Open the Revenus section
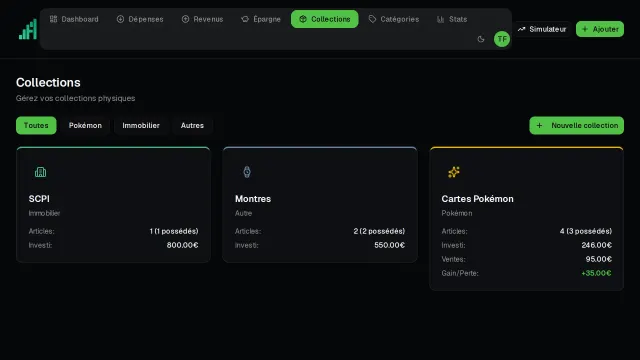Screen dimensions: 640x360 (x=202, y=19)
